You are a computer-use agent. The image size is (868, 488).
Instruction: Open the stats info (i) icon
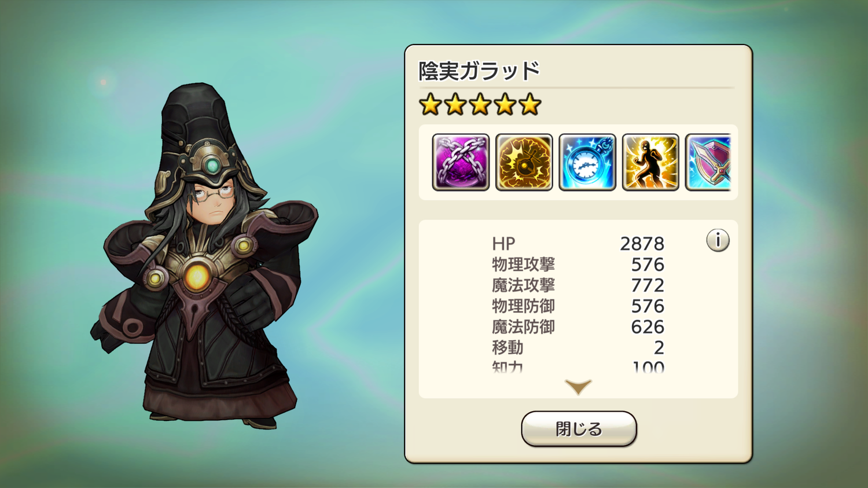coord(718,240)
